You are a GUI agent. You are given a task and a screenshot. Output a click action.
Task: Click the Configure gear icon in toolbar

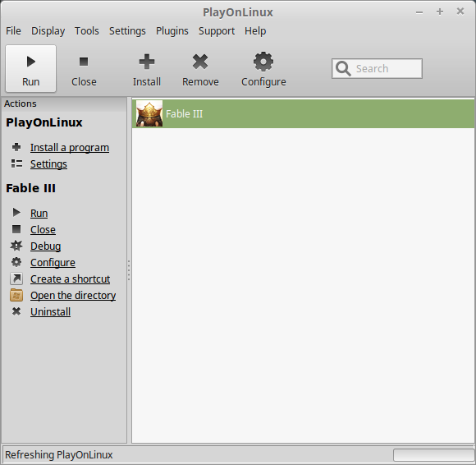tap(263, 62)
